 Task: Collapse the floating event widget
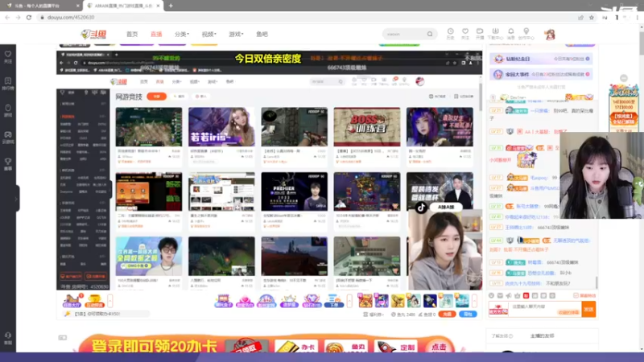623,78
